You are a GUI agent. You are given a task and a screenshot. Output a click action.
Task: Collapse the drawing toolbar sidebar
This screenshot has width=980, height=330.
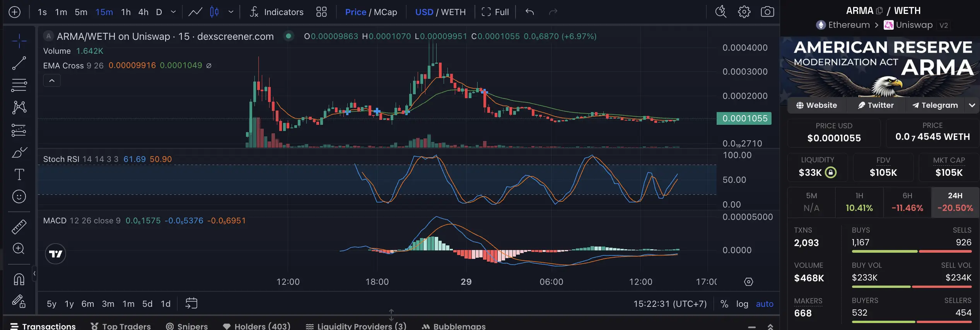click(34, 274)
